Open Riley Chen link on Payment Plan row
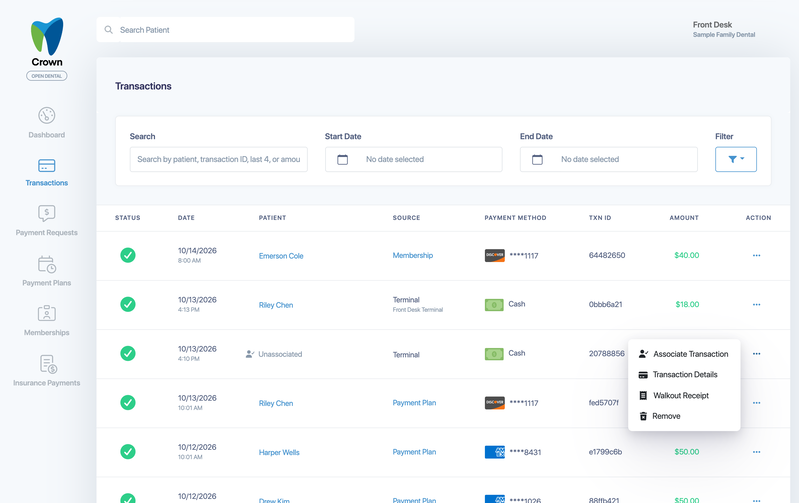 click(276, 403)
